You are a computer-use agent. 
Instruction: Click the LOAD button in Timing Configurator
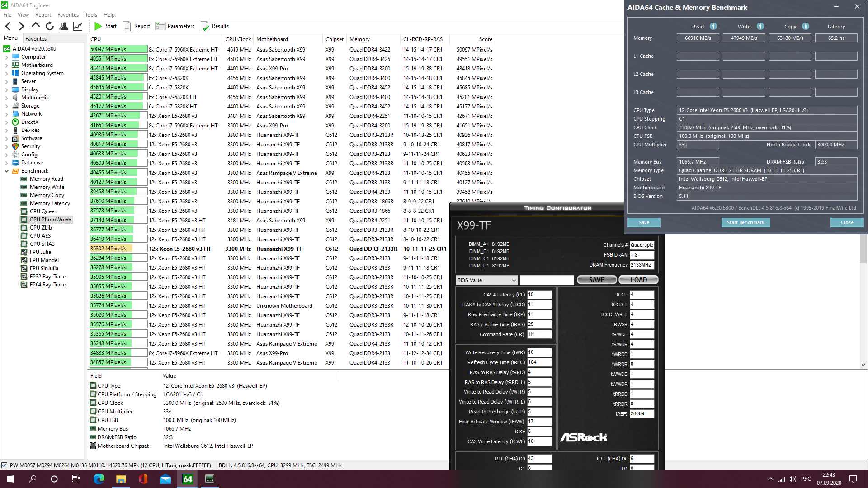click(638, 280)
